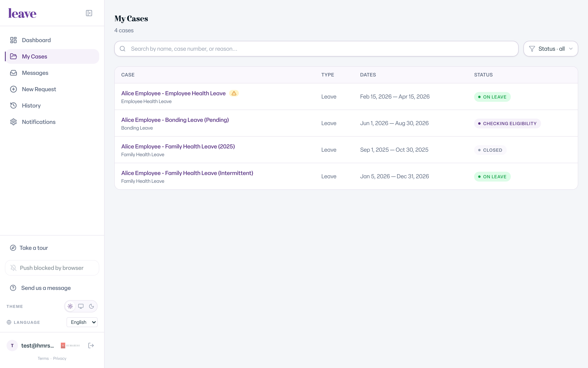The image size is (588, 368).
Task: Click the compass icon beside Take a tour
Action: tap(13, 248)
